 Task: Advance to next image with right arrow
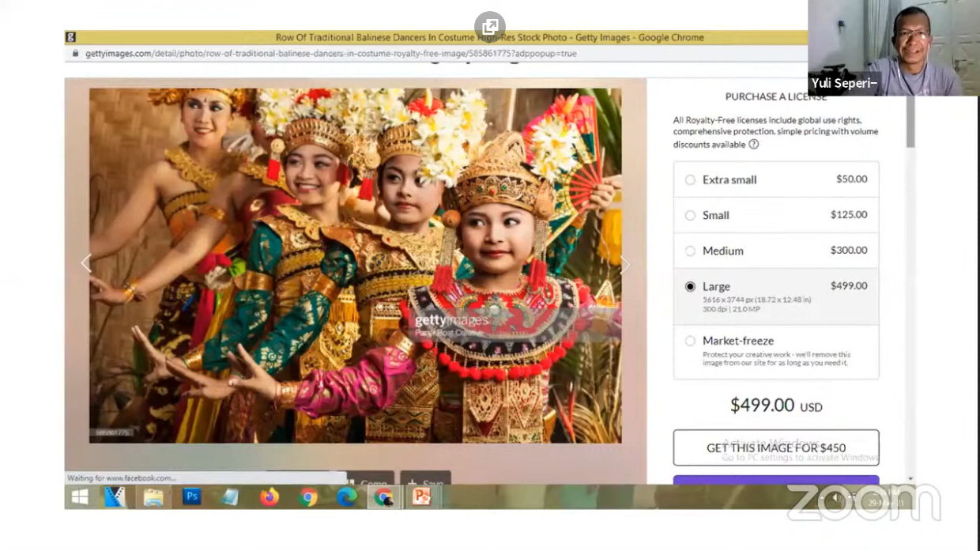click(x=625, y=265)
